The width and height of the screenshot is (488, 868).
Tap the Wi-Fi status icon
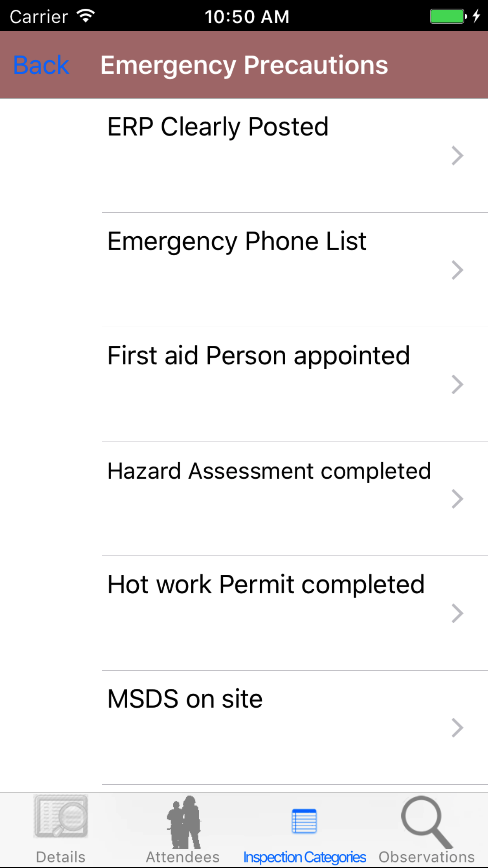[x=86, y=16]
